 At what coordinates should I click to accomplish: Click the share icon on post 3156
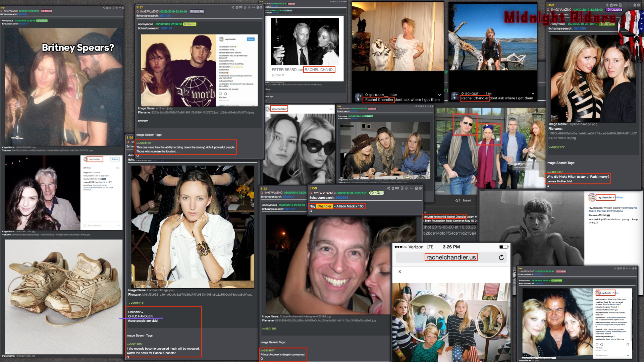coord(388,188)
